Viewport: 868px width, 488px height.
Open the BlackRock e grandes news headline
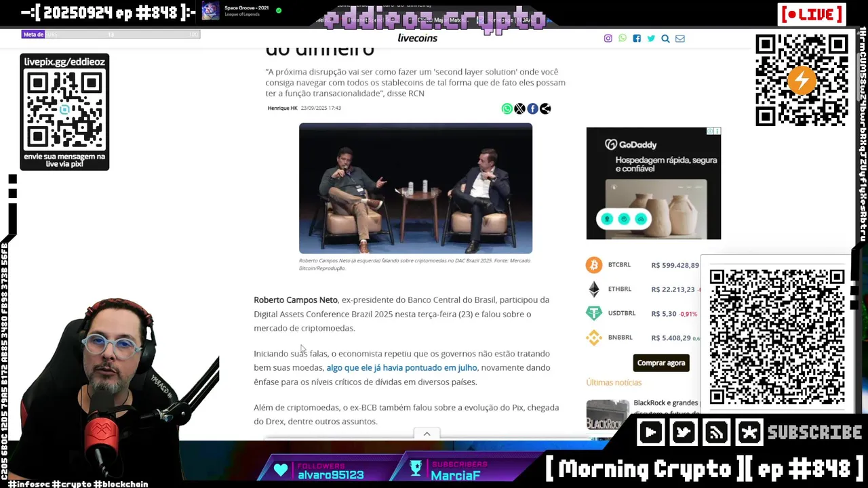pyautogui.click(x=665, y=408)
